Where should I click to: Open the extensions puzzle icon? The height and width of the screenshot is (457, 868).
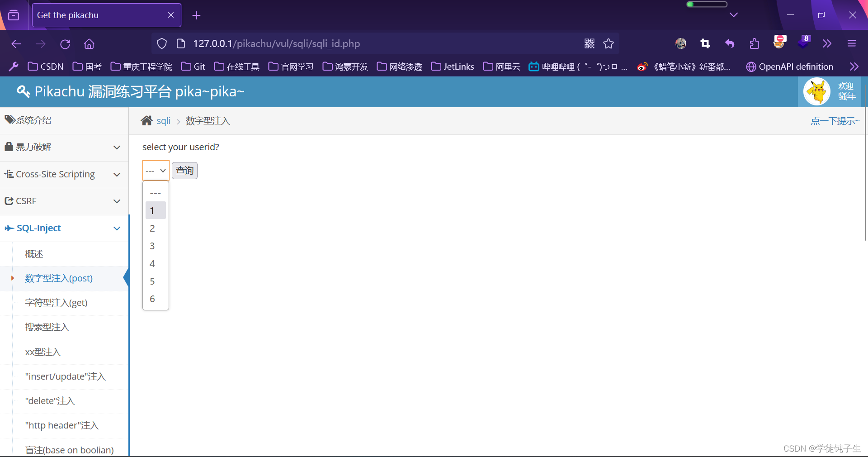pyautogui.click(x=754, y=43)
